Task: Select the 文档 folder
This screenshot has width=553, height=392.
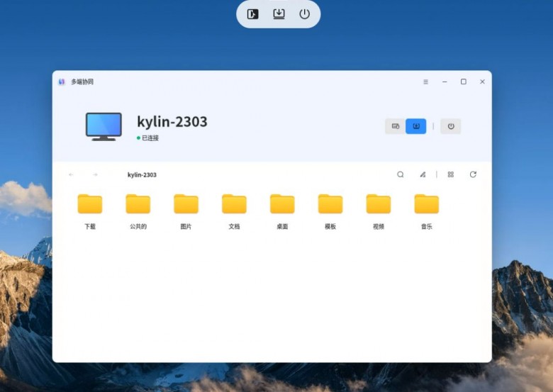Action: tap(234, 211)
